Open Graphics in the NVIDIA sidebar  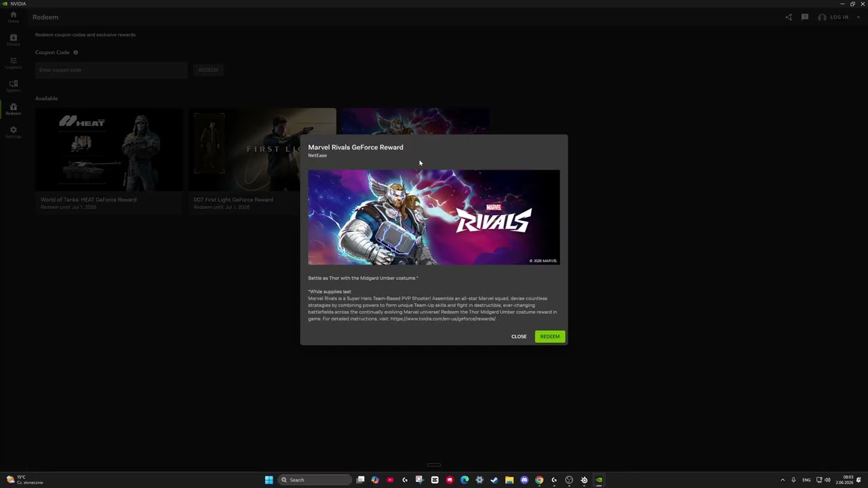(13, 63)
